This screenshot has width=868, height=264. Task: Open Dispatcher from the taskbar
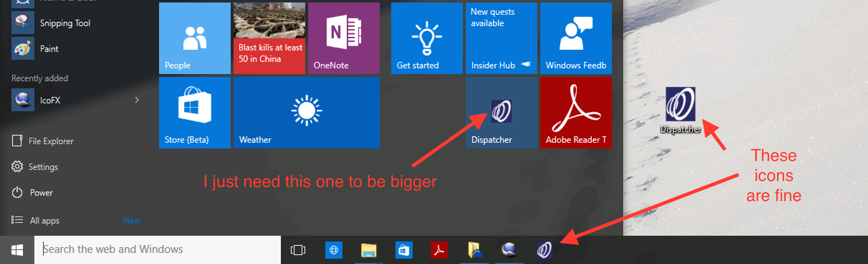[x=544, y=250]
